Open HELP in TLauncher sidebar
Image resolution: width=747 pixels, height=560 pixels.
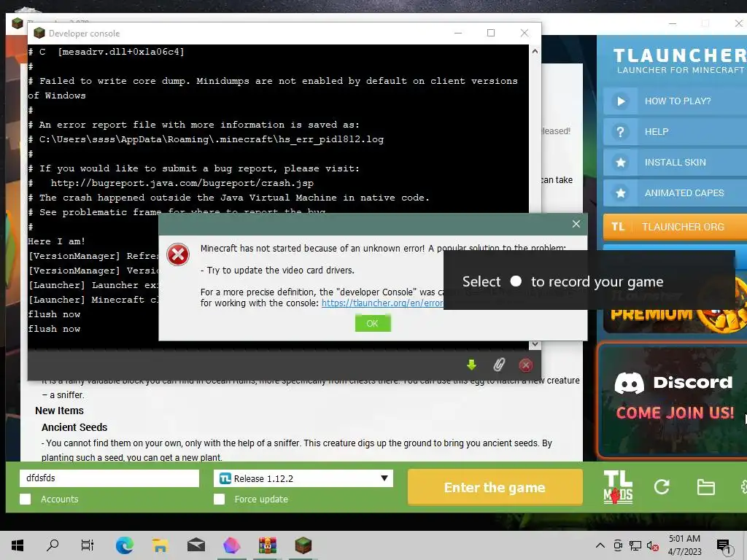pos(675,132)
